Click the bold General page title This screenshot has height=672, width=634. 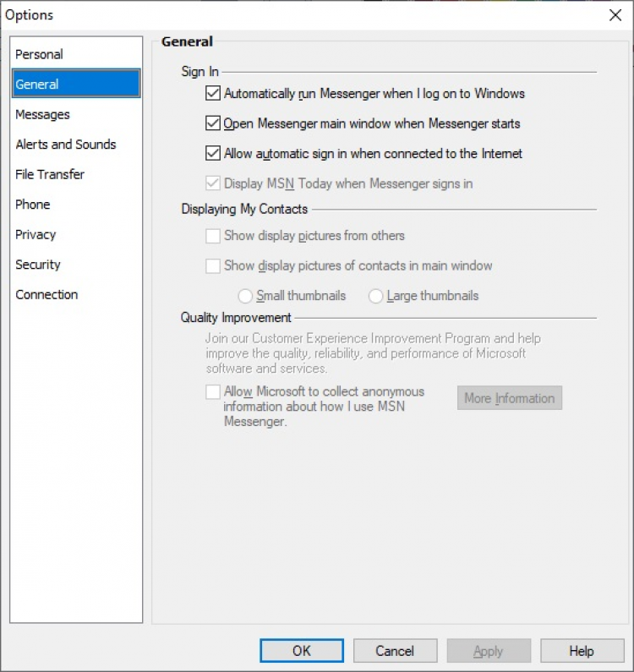click(x=187, y=41)
